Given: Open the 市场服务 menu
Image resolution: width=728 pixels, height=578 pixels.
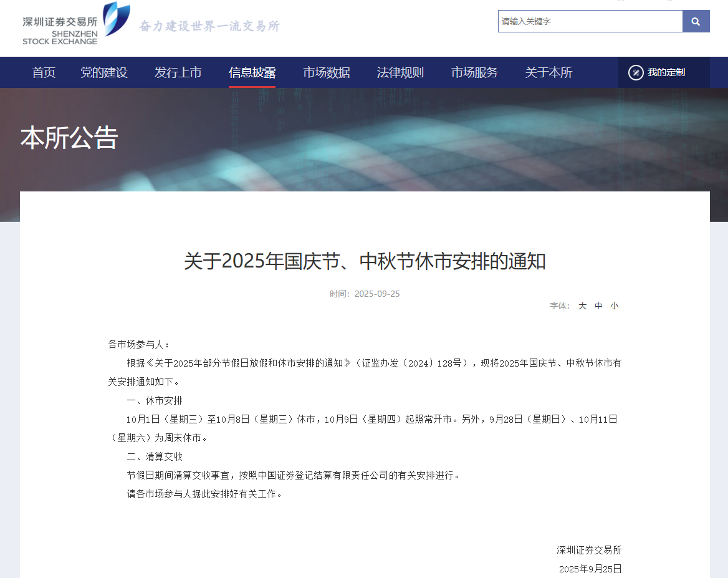Looking at the screenshot, I should 474,72.
